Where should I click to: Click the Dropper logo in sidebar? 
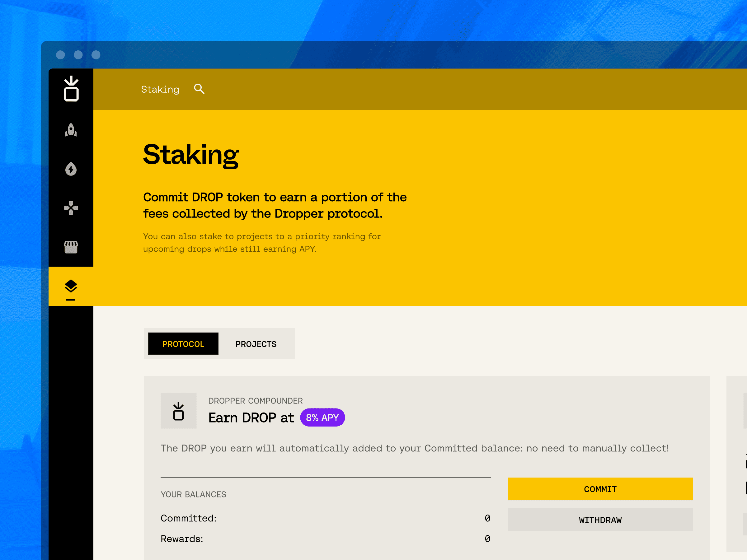click(71, 89)
